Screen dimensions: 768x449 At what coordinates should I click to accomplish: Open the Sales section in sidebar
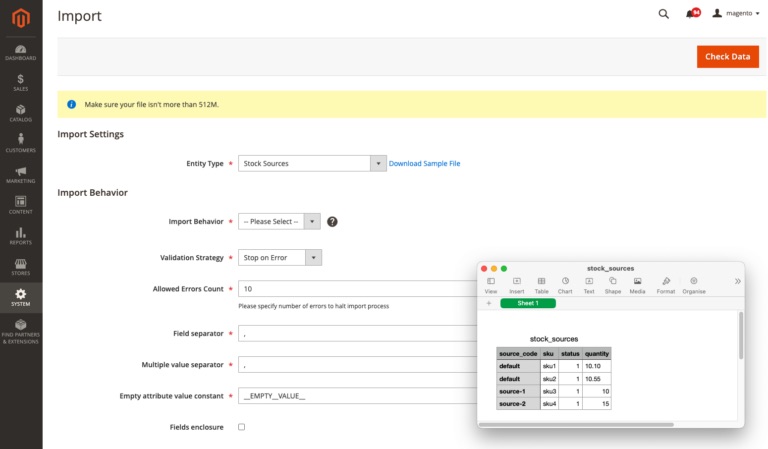click(21, 81)
